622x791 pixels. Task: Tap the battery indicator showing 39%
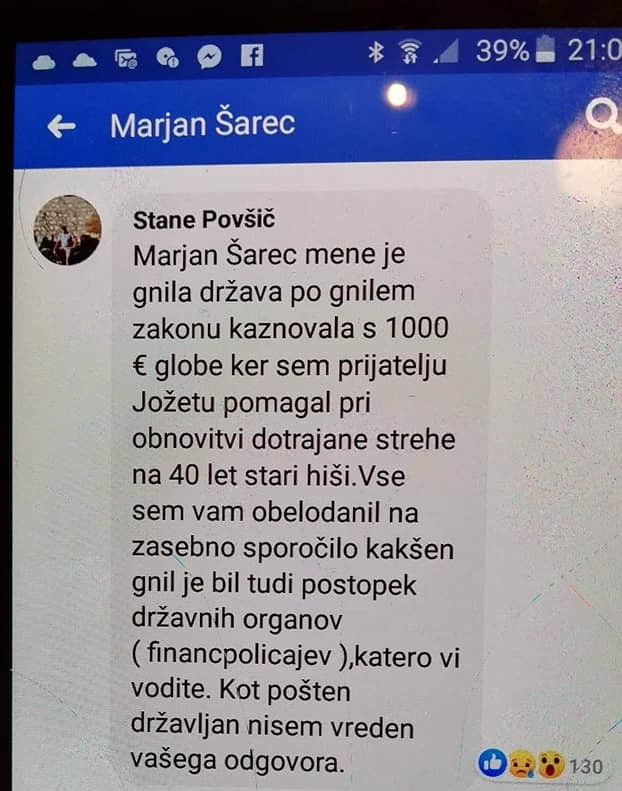click(x=545, y=49)
